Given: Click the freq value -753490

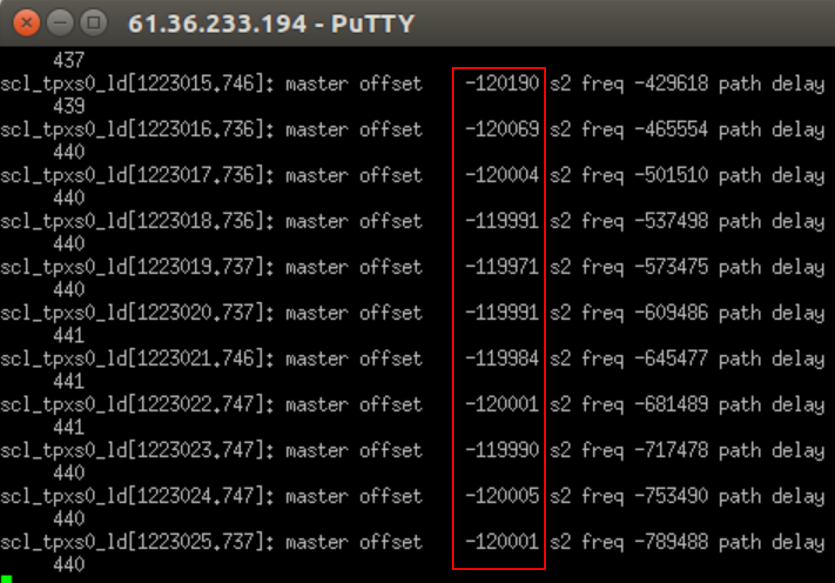Looking at the screenshot, I should (672, 496).
